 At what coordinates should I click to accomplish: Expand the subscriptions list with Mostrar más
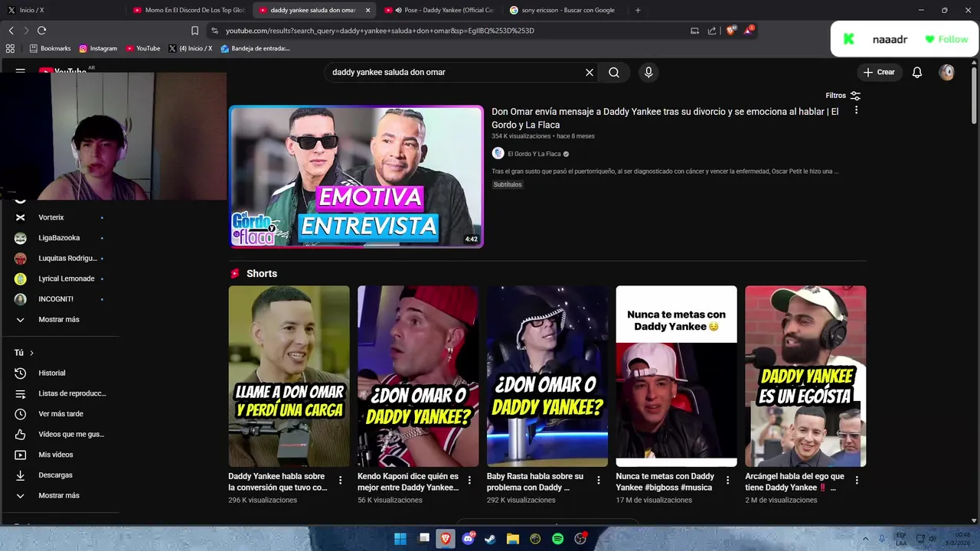pyautogui.click(x=59, y=320)
